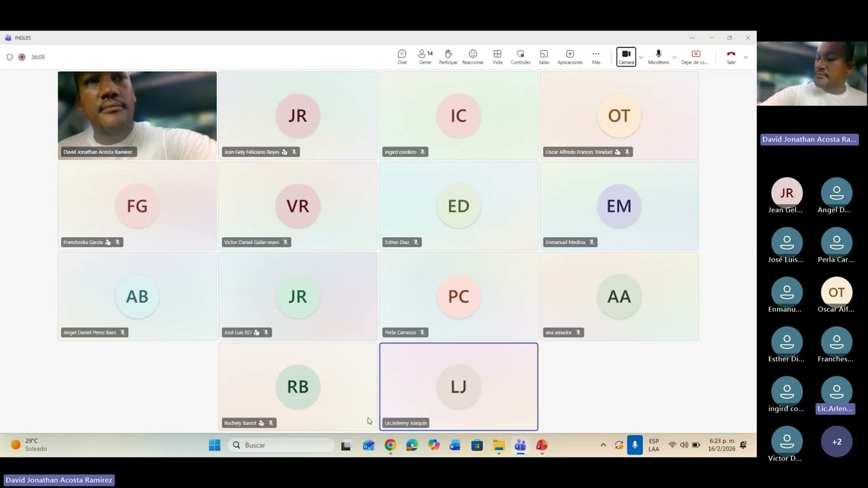Screen dimensions: 868x488
Task: Open the notification bell in tray
Action: click(x=743, y=445)
